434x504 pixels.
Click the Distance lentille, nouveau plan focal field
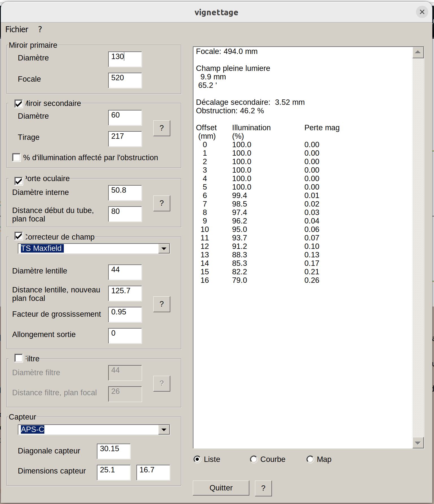[125, 293]
